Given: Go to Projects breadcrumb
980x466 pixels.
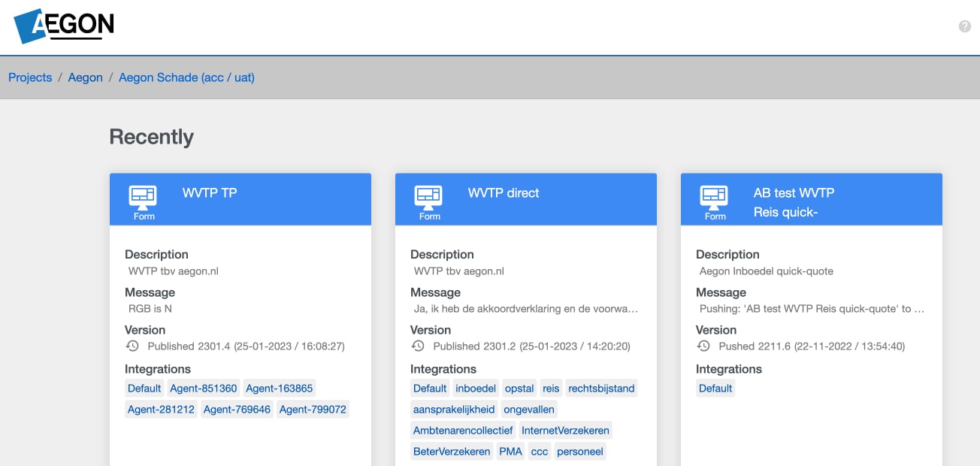Looking at the screenshot, I should coord(30,77).
